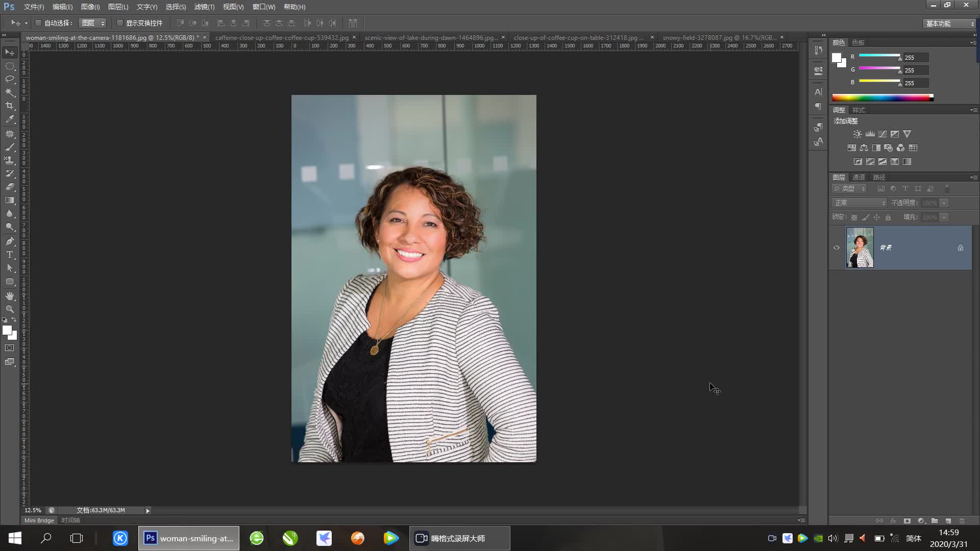
Task: Open the 基本功能 workspace dropdown
Action: [x=949, y=23]
